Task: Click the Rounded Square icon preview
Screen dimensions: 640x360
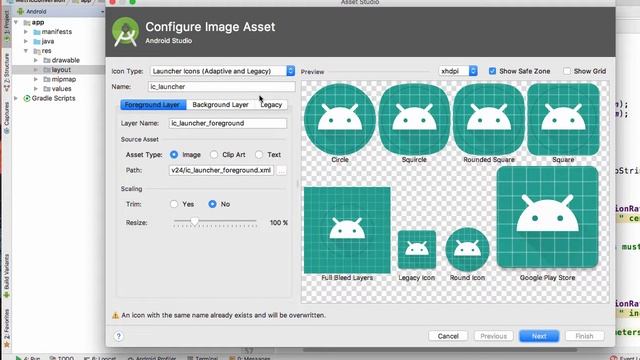Action: coord(489,119)
